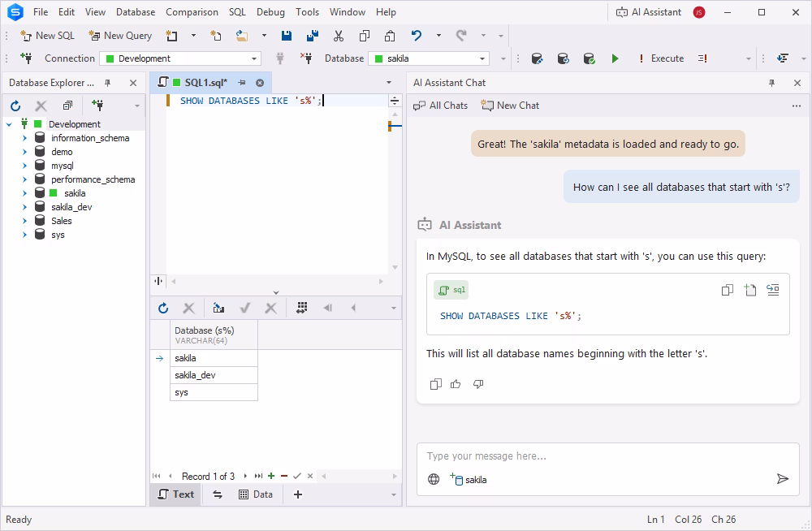Screen dimensions: 812x531
Task: Click All Chats in AI Assistant panel
Action: click(x=440, y=106)
